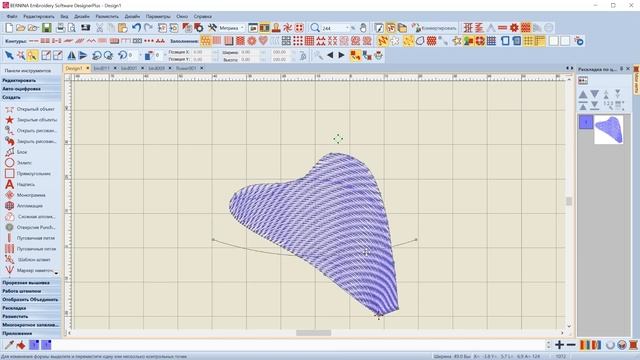The height and width of the screenshot is (360, 640).
Task: Open the Help menu
Action: (x=202, y=16)
